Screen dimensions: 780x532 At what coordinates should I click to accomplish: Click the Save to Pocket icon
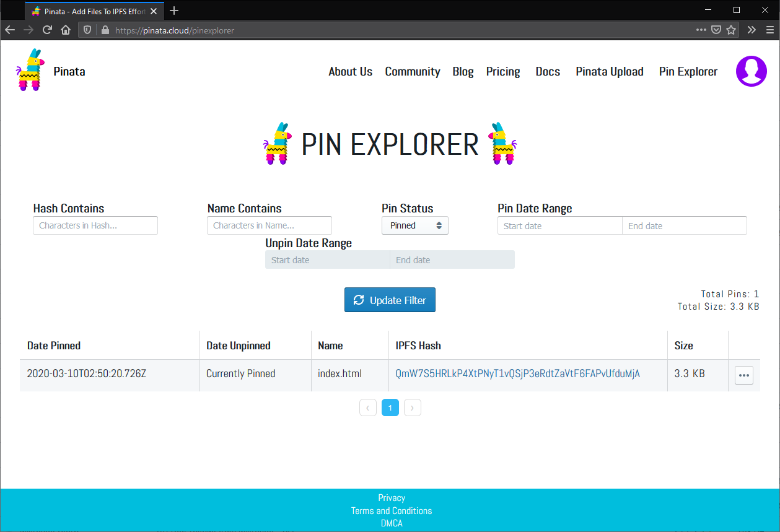(x=716, y=30)
